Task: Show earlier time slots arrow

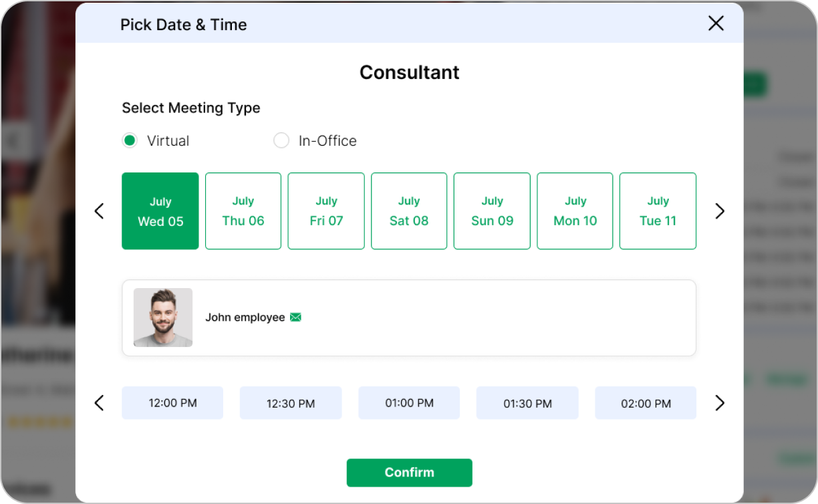Action: [99, 403]
